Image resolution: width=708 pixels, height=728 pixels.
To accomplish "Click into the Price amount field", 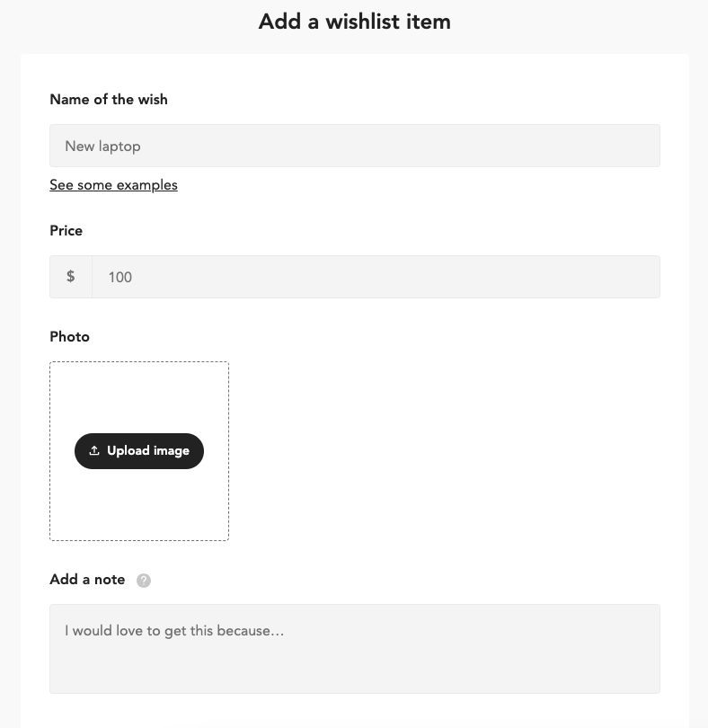I will coord(376,277).
